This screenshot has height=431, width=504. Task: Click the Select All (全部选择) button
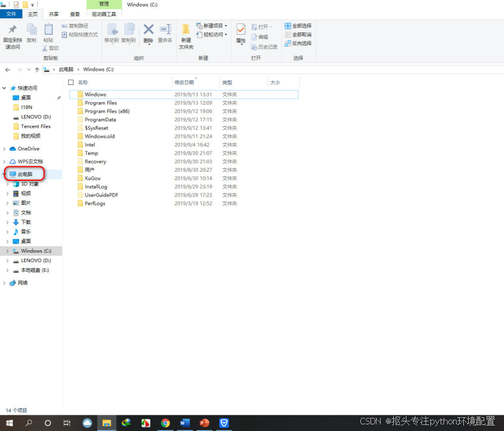[x=298, y=26]
